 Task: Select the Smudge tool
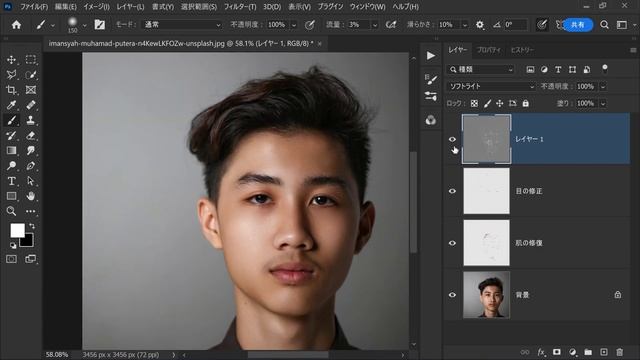click(31, 151)
